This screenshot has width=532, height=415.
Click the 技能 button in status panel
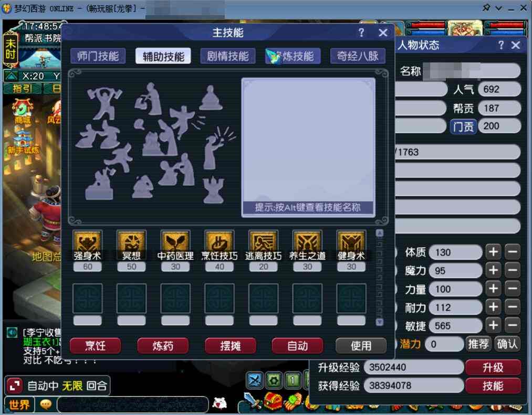[x=493, y=386]
